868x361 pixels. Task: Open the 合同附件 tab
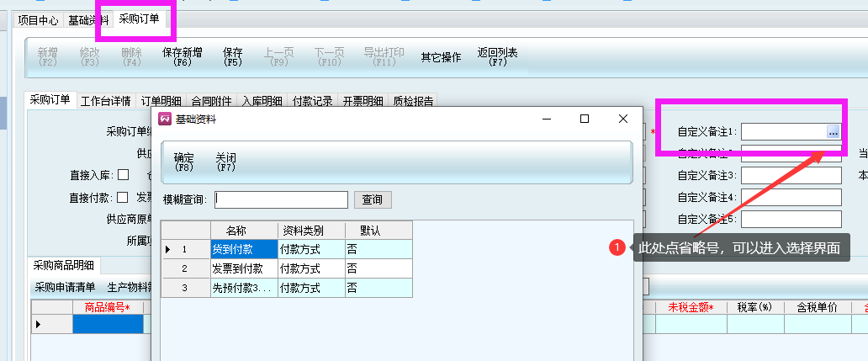[211, 102]
